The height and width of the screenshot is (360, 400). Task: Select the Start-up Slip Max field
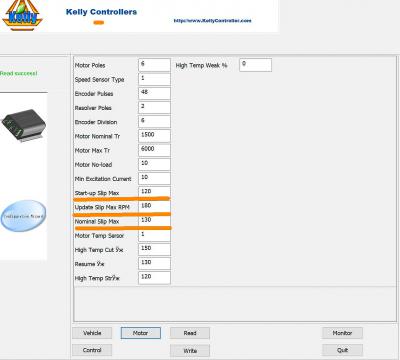point(154,193)
